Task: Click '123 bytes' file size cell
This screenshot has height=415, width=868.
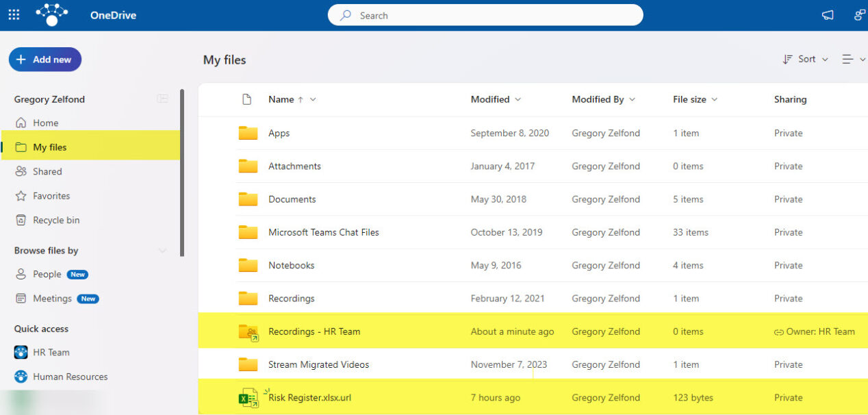Action: point(693,397)
